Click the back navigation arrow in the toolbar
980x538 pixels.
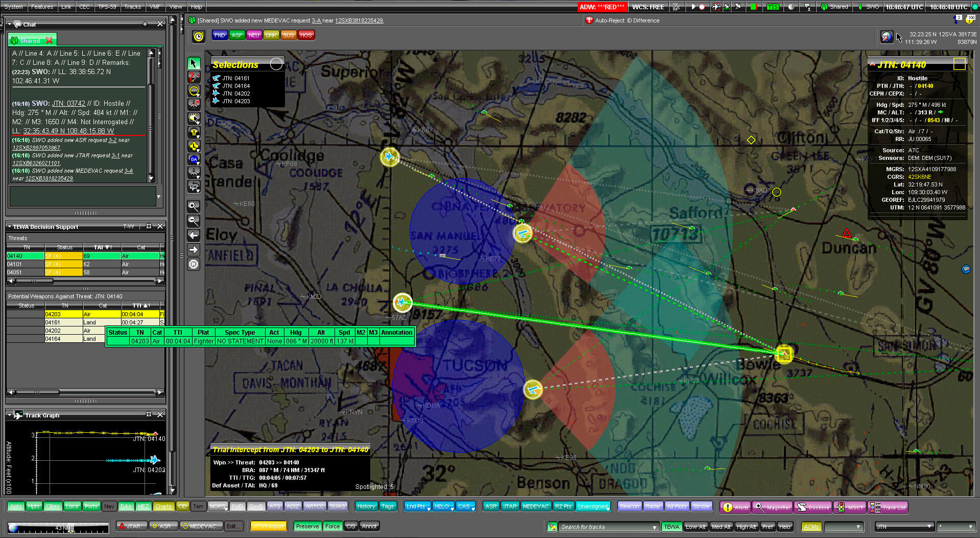coord(194,236)
